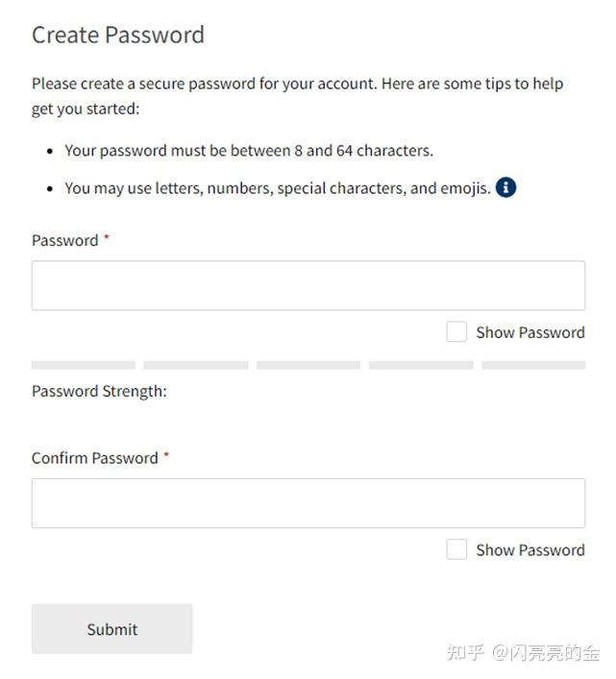Click the first password strength bar segment
The width and height of the screenshot is (616, 679).
pos(84,365)
